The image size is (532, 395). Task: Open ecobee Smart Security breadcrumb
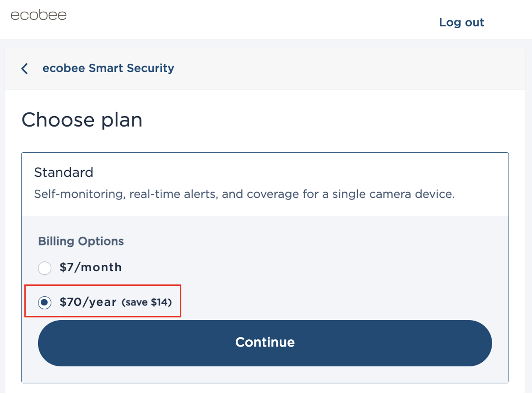[x=108, y=68]
